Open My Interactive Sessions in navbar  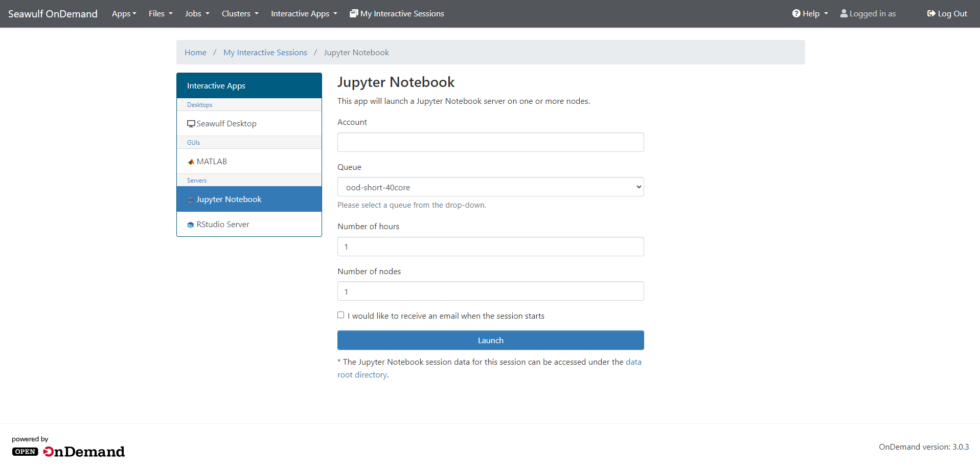pyautogui.click(x=397, y=14)
